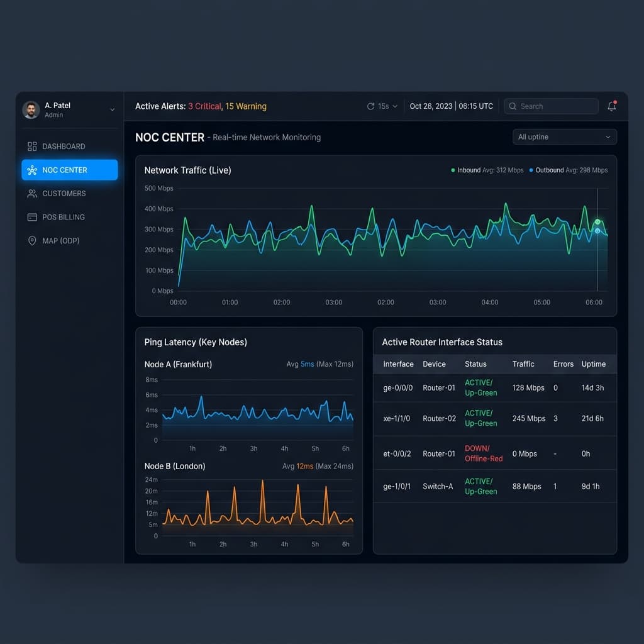Click A. Patel's avatar photo

pos(31,109)
